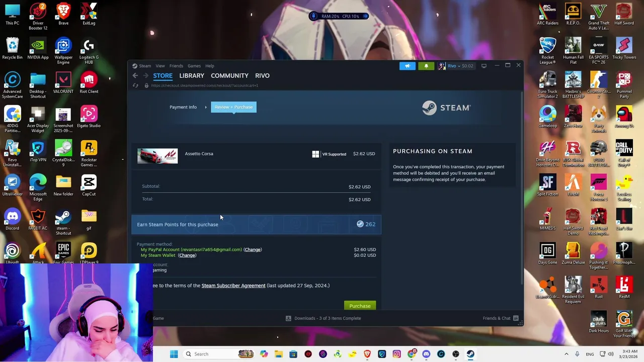
Task: Open the Downloads status in Steam footer
Action: (323, 318)
